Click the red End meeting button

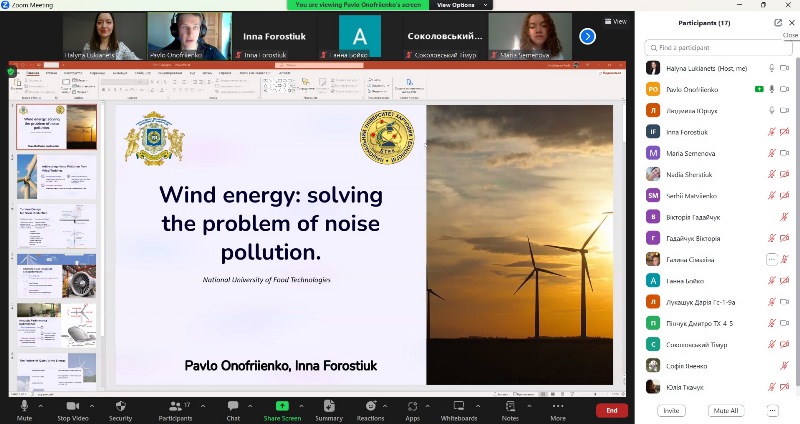pyautogui.click(x=611, y=410)
